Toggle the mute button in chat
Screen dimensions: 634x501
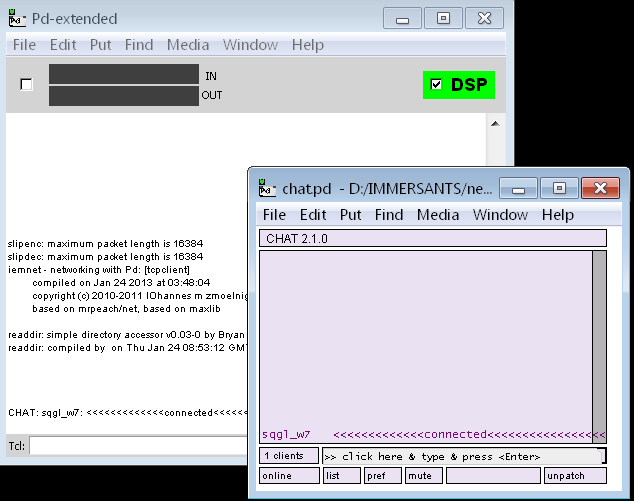423,476
